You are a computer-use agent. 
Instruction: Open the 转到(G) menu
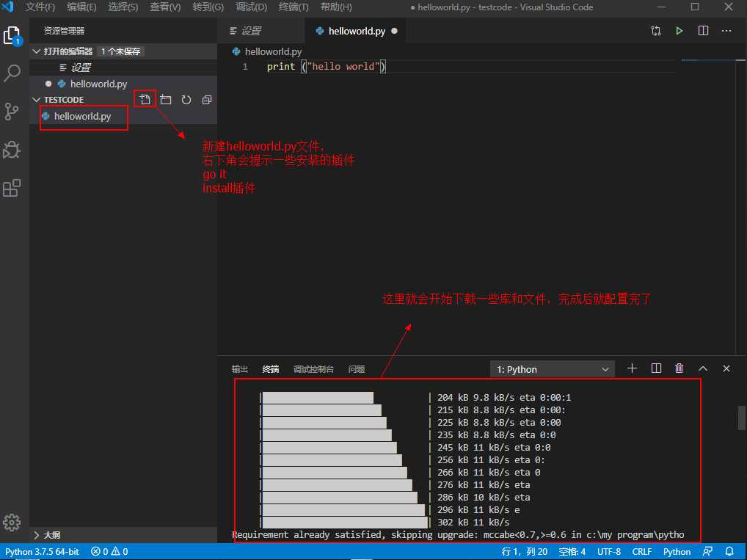208,7
